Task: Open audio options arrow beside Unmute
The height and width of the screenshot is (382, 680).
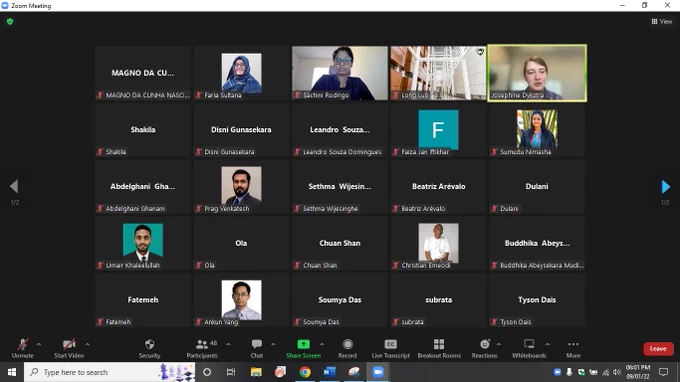Action: tap(39, 344)
